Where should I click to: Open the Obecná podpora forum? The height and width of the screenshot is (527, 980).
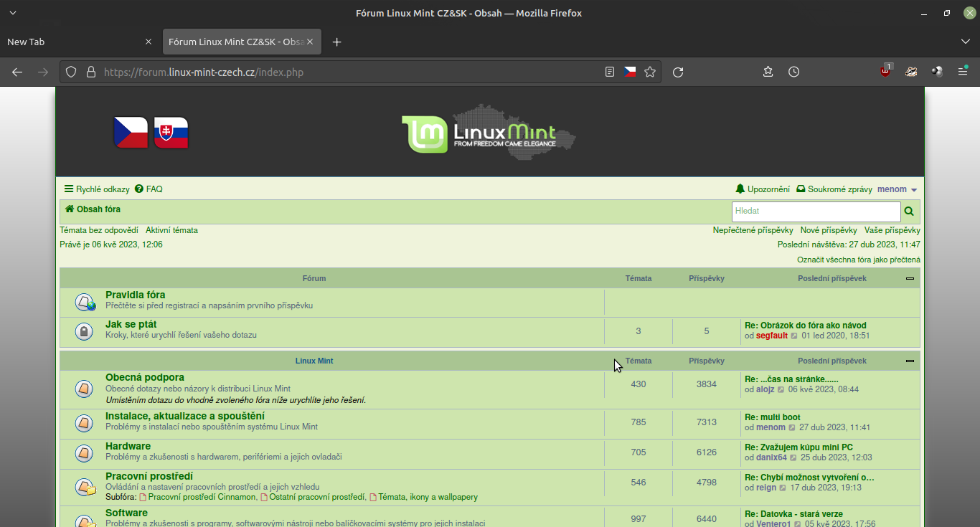point(145,377)
